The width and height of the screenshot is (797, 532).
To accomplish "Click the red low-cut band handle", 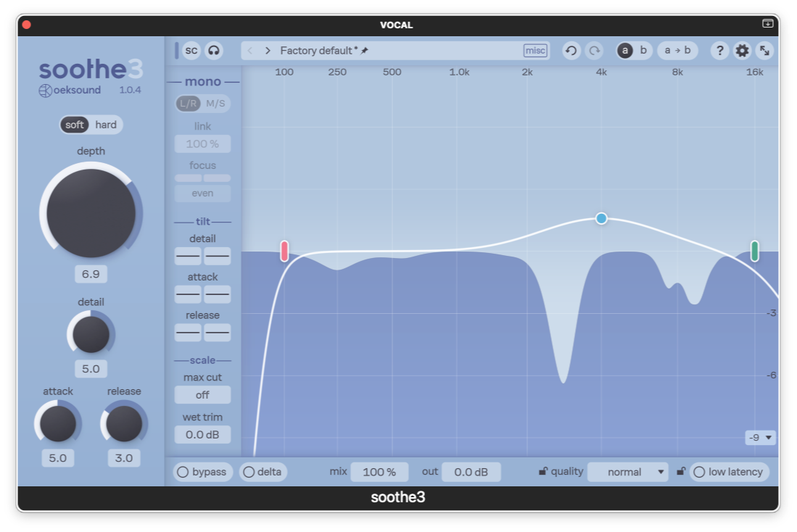I will pos(284,251).
